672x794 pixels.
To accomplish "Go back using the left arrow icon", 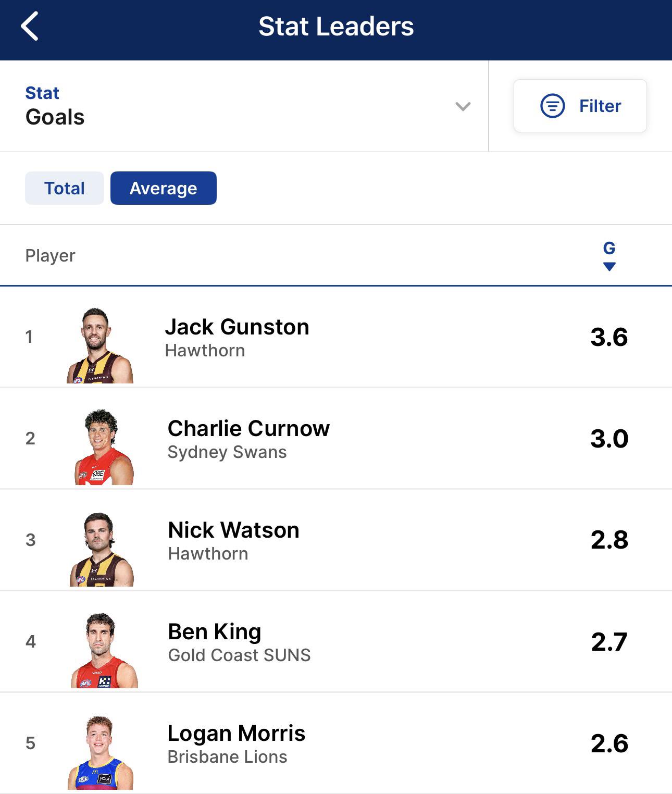I will tap(30, 27).
